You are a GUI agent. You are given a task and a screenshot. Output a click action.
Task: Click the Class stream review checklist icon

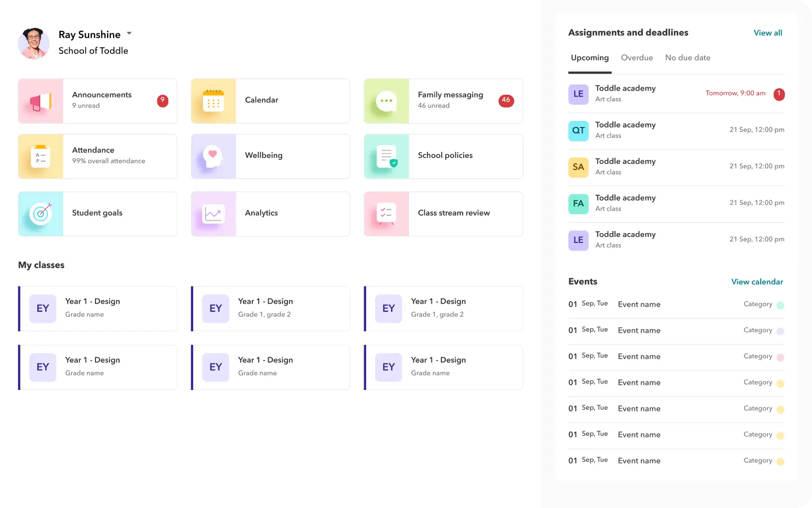[x=386, y=214]
